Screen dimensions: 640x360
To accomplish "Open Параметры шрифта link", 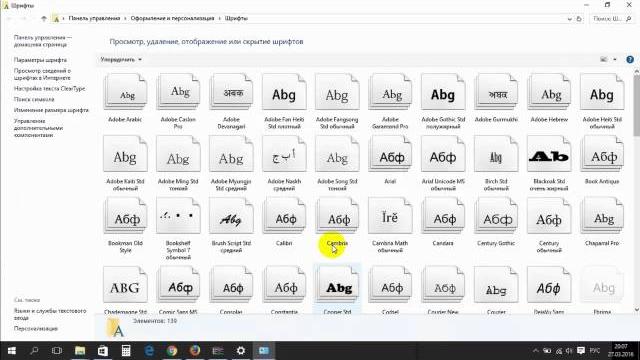I will pyautogui.click(x=40, y=60).
